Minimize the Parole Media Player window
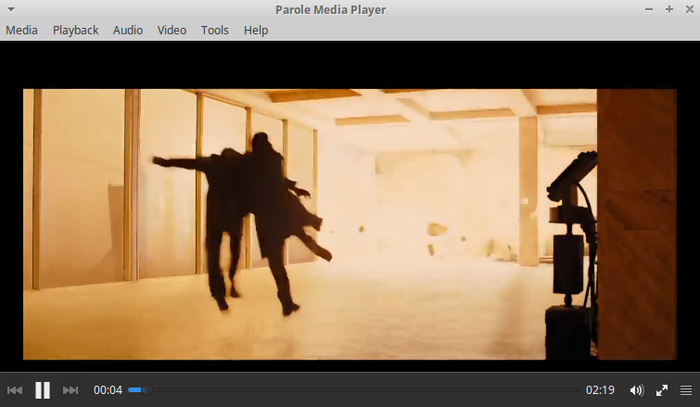Viewport: 700px width, 407px height. point(649,9)
